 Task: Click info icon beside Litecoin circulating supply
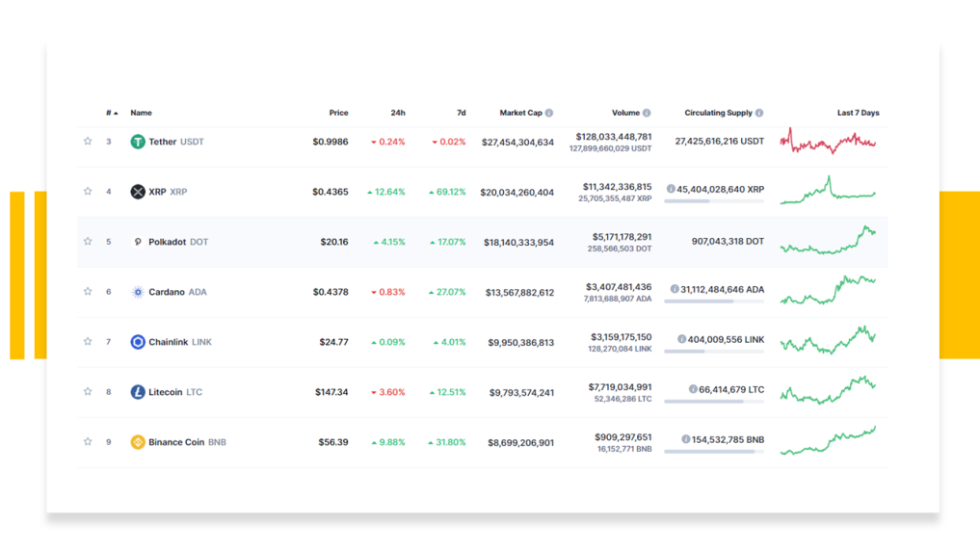tap(693, 389)
